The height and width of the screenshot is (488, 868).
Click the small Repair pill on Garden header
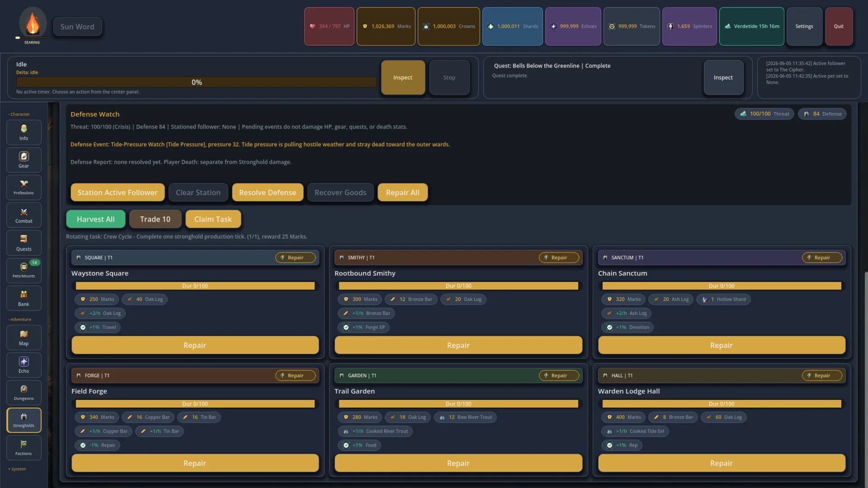coord(559,375)
